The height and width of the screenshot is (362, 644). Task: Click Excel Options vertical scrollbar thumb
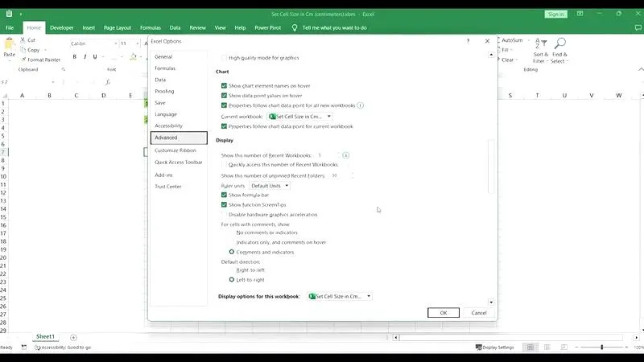coord(491,167)
